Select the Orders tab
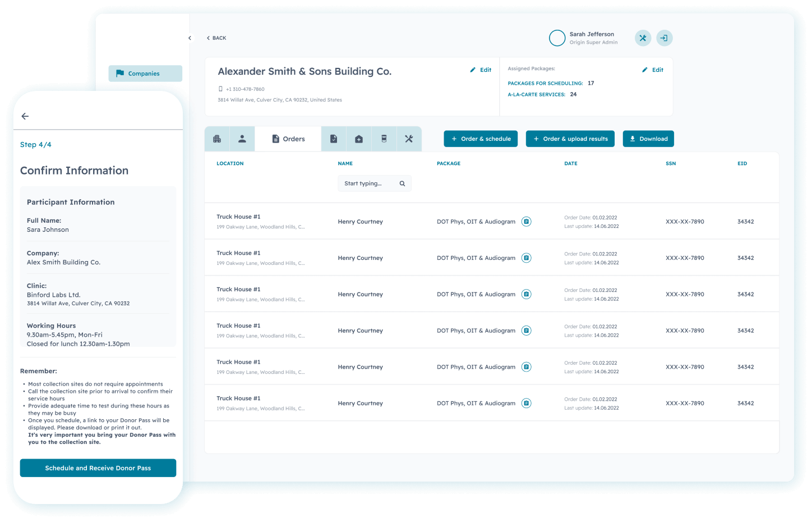812x522 pixels. (x=288, y=139)
